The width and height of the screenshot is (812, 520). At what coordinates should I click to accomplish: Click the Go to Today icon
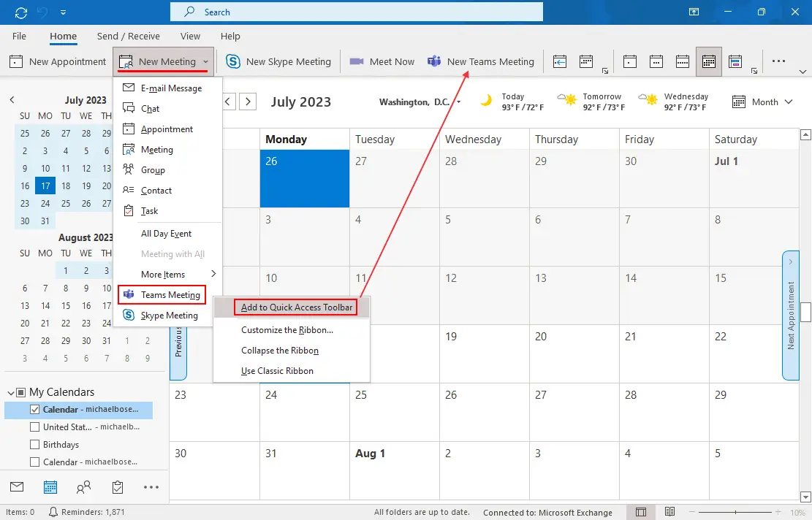click(560, 61)
